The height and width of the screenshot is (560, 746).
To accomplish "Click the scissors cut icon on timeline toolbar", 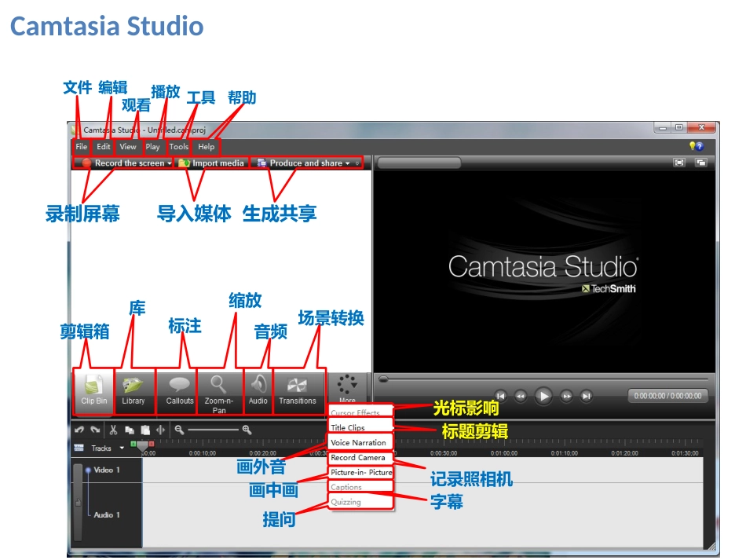I will tap(113, 430).
